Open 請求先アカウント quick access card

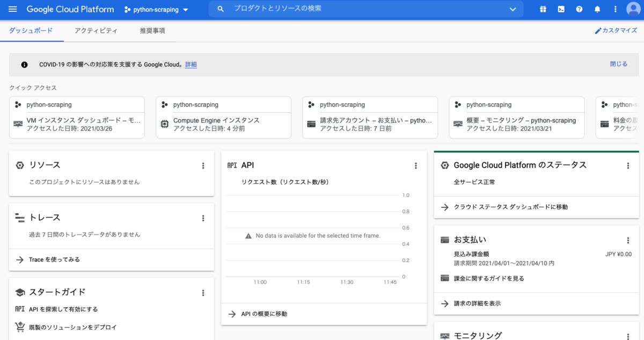370,118
